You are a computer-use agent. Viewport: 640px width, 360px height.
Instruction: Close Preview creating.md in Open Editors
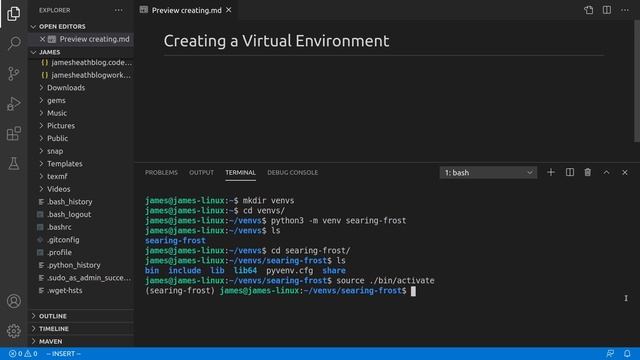42,39
